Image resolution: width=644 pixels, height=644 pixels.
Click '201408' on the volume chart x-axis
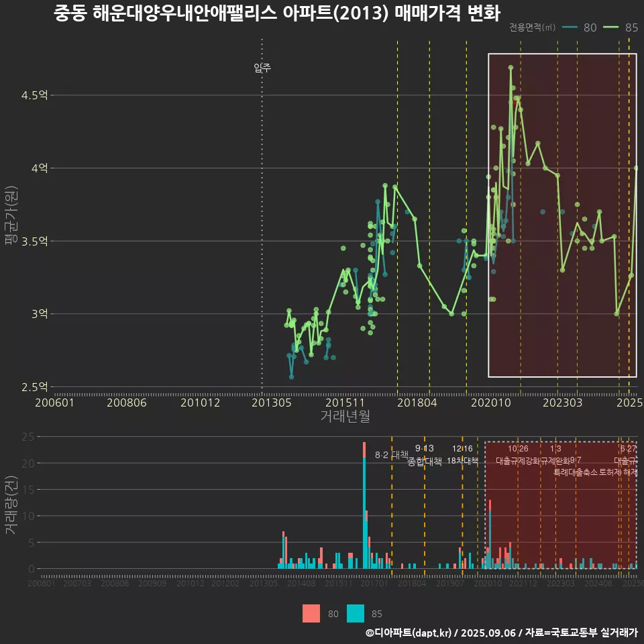[301, 583]
